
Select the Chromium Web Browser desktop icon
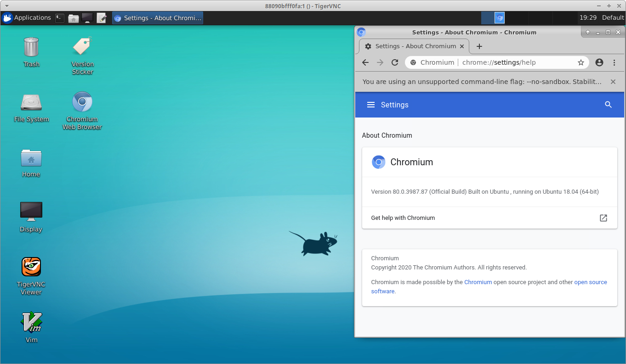click(82, 110)
